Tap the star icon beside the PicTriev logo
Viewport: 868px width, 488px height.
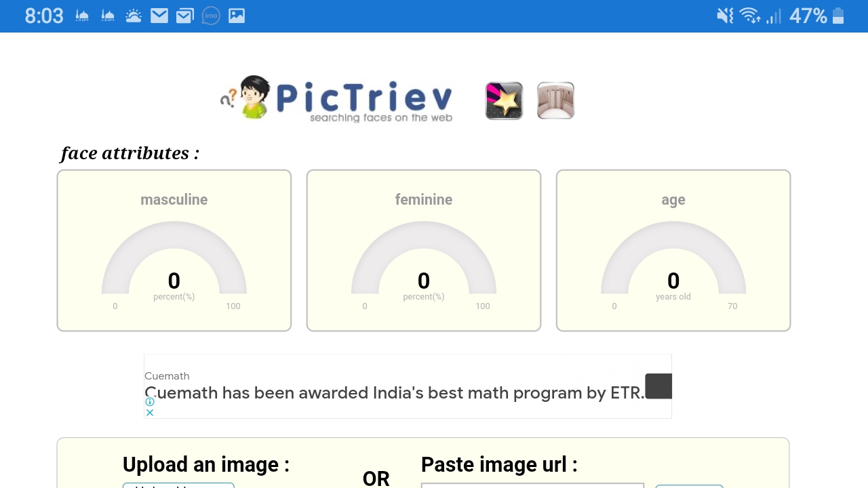[504, 100]
